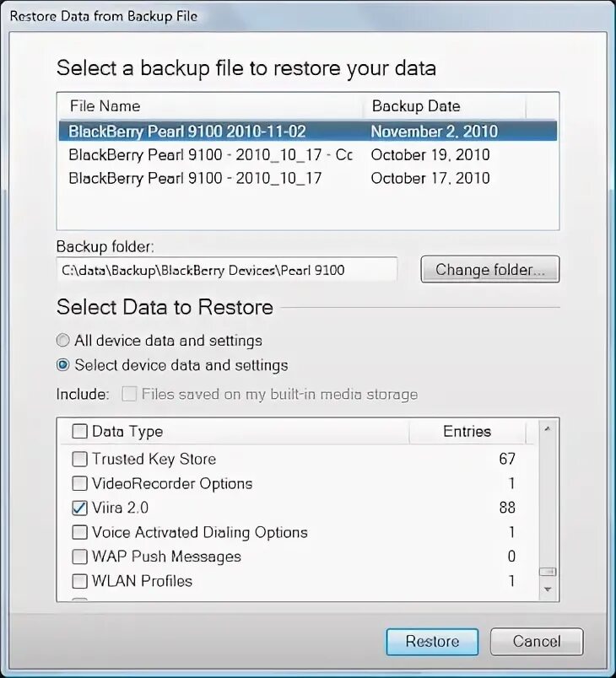Click the Restore button

tap(432, 642)
